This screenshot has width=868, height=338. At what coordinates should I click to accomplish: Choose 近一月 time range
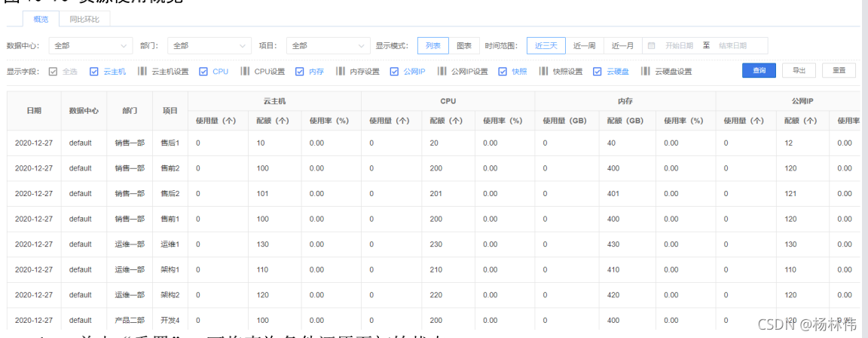623,45
